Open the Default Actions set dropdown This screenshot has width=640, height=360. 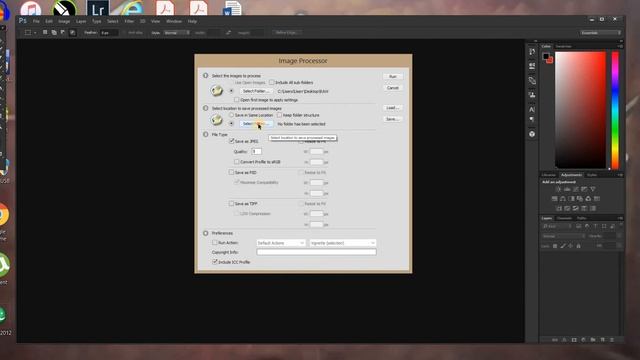[x=281, y=243]
